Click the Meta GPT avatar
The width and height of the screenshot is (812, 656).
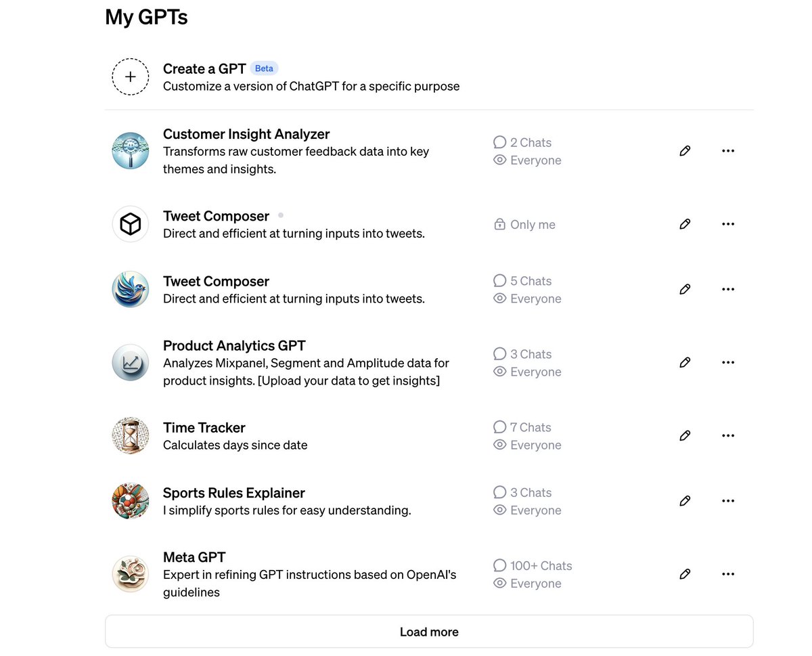[x=131, y=574]
